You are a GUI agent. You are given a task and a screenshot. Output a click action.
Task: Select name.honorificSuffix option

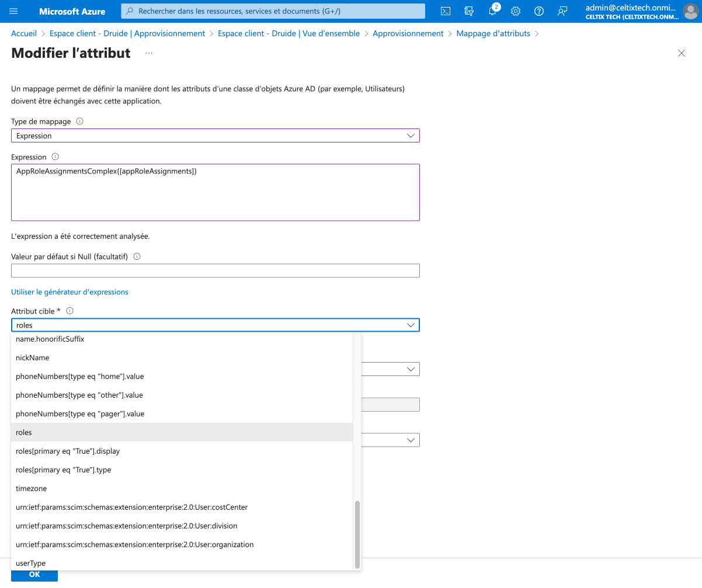tap(182, 339)
